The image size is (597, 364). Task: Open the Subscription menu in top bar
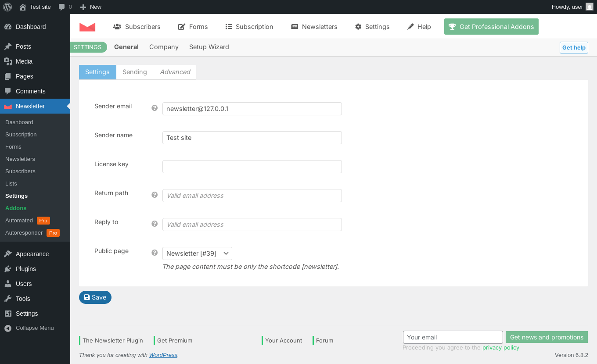pos(249,27)
